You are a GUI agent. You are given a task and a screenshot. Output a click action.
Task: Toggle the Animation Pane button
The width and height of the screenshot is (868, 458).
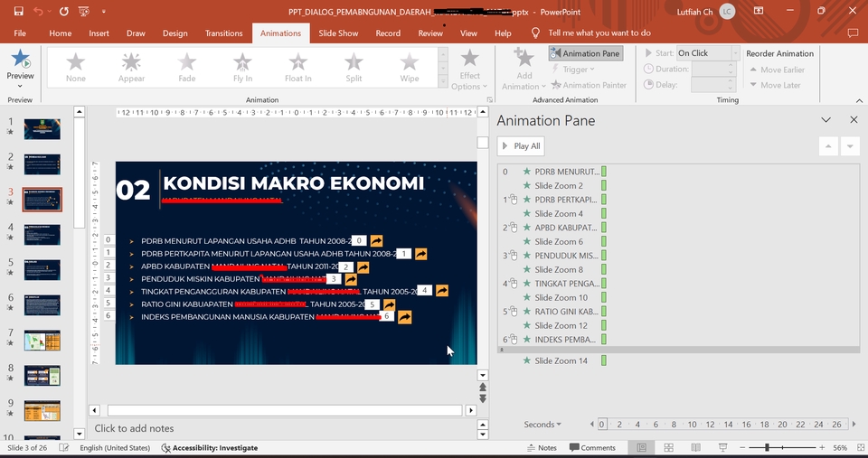coord(586,53)
